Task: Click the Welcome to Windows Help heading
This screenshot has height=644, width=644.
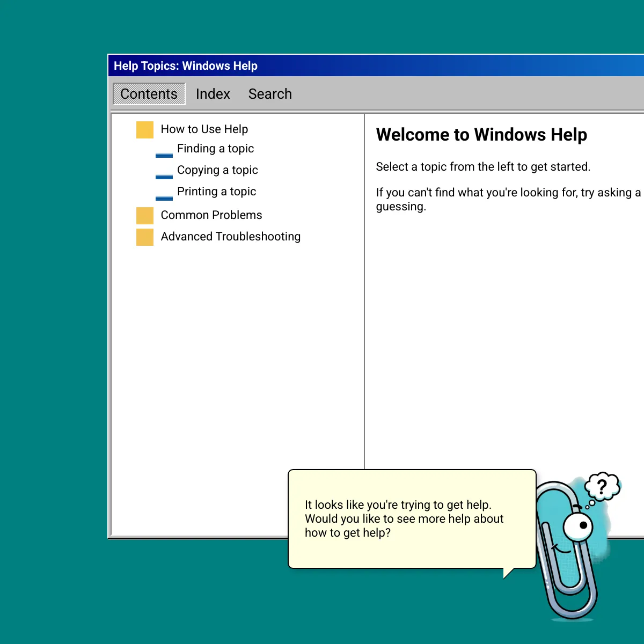Action: tap(481, 135)
